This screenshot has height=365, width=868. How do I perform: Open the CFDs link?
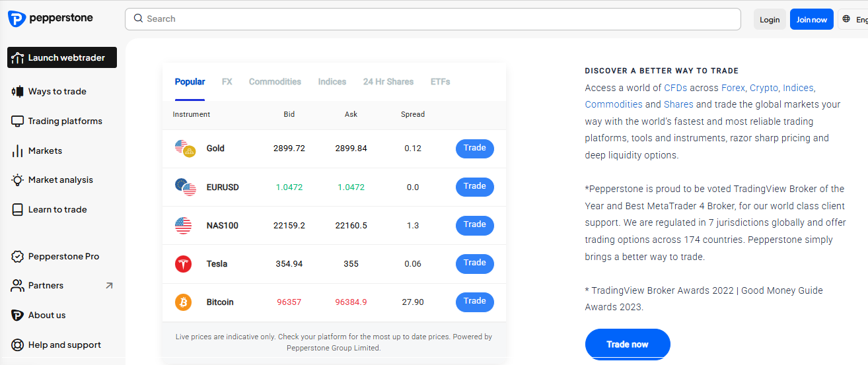coord(675,88)
